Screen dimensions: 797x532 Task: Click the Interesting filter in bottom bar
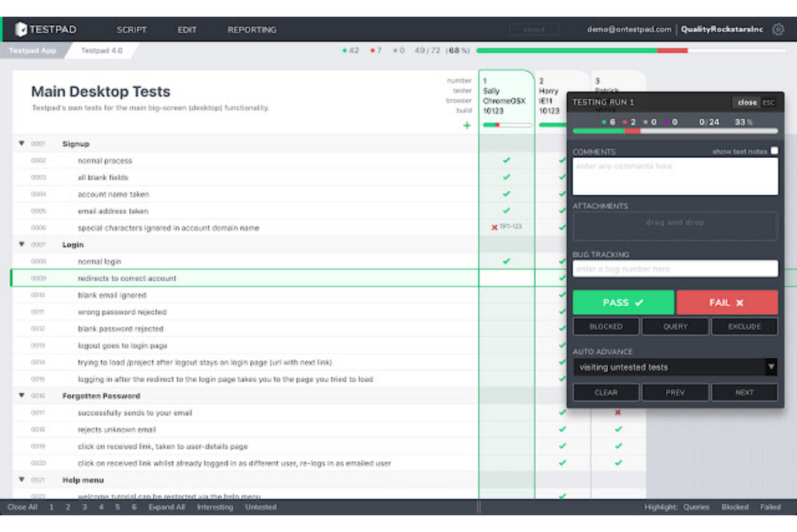pyautogui.click(x=215, y=507)
